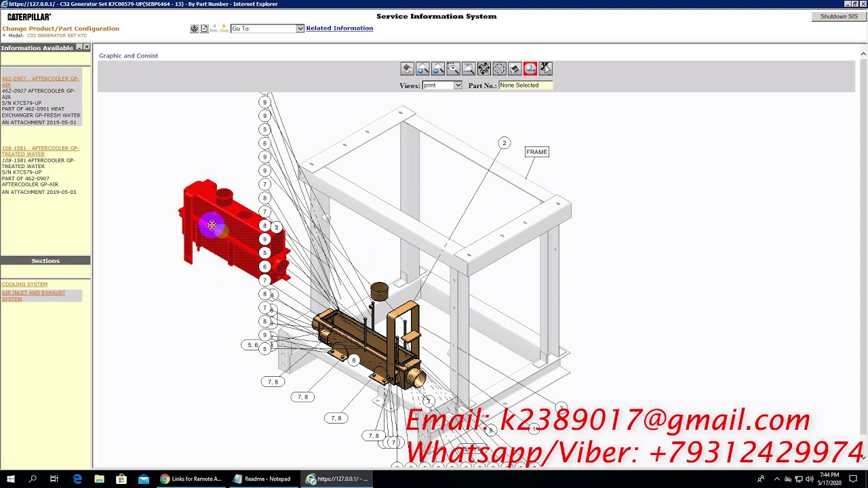Close the Information Available panel
The width and height of the screenshot is (868, 488).
click(x=86, y=47)
